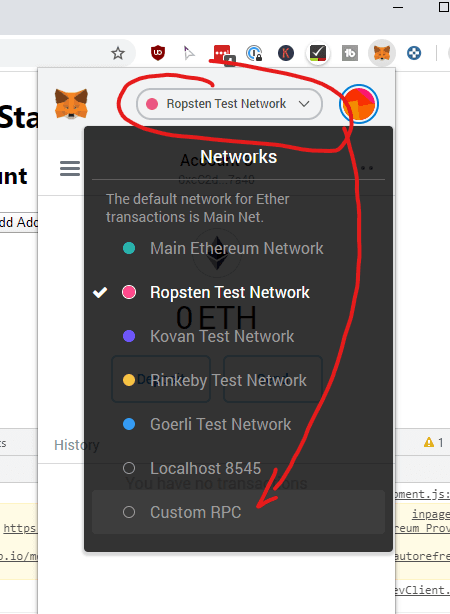Switch to Goerli Test Network

point(238,424)
